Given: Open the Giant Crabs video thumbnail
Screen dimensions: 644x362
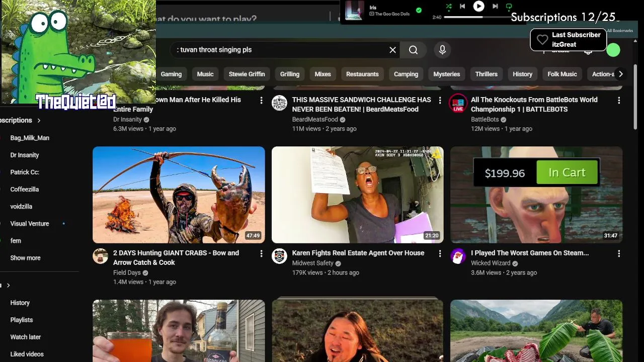Looking at the screenshot, I should (179, 195).
